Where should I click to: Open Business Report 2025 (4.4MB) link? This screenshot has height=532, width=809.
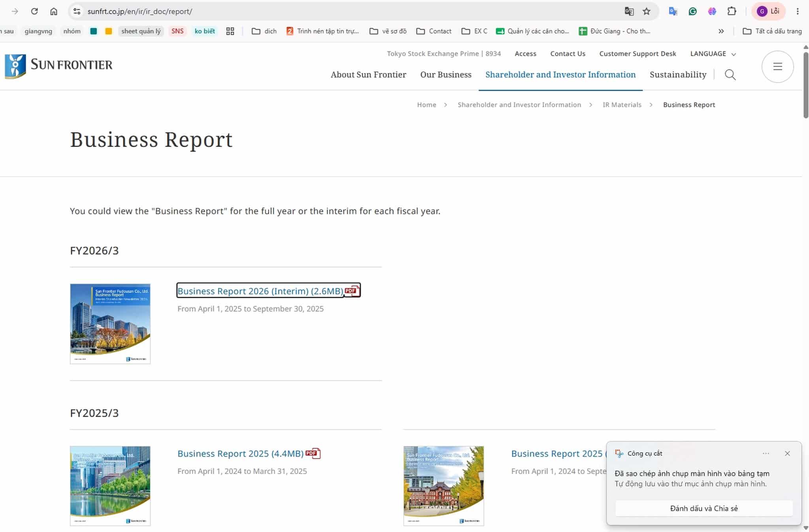tap(241, 453)
